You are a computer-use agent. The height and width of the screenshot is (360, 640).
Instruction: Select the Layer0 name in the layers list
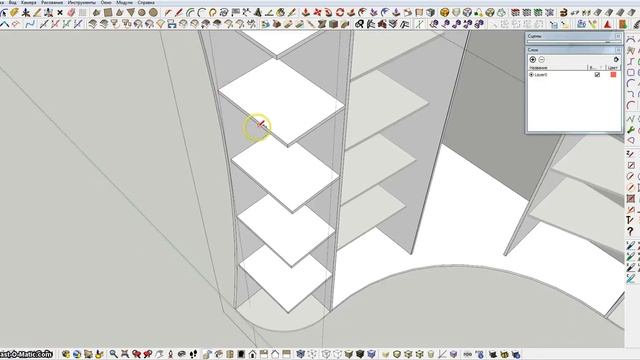click(541, 75)
